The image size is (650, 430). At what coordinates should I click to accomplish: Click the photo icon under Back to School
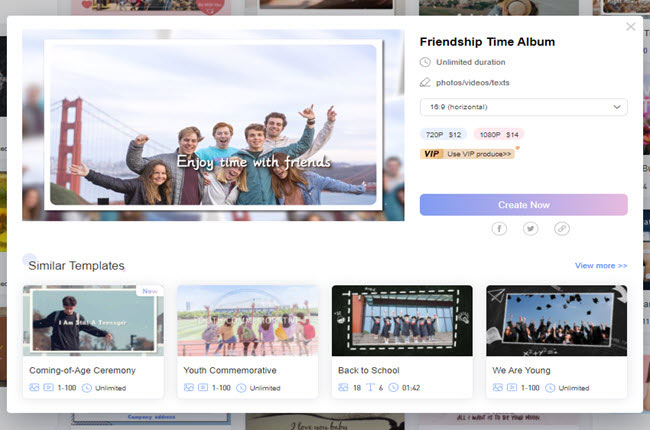coord(343,388)
